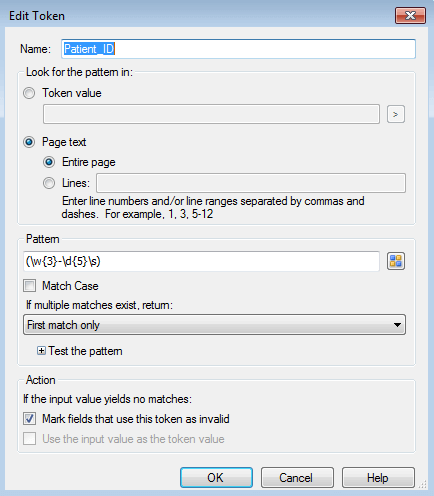Choose the Entire page radio button
The image size is (434, 496).
[49, 162]
